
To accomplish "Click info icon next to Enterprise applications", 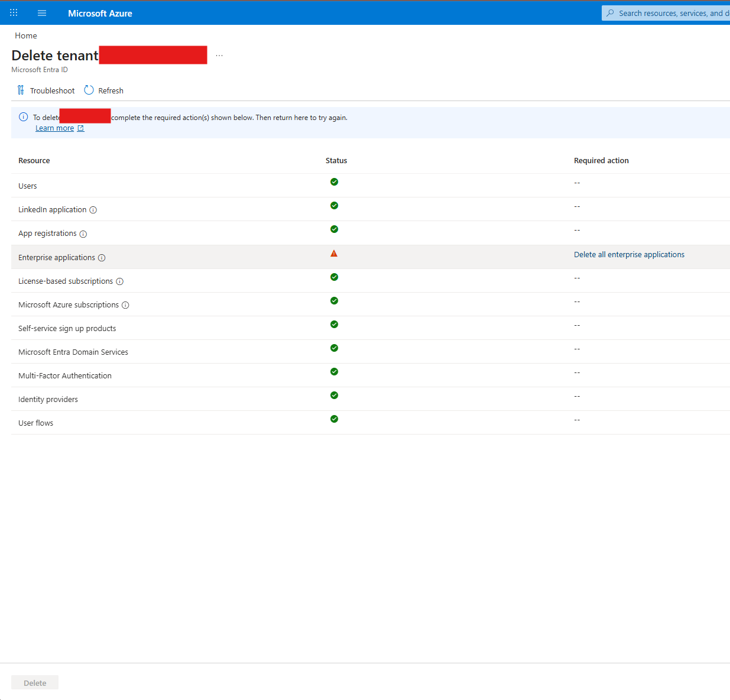I will click(x=102, y=258).
